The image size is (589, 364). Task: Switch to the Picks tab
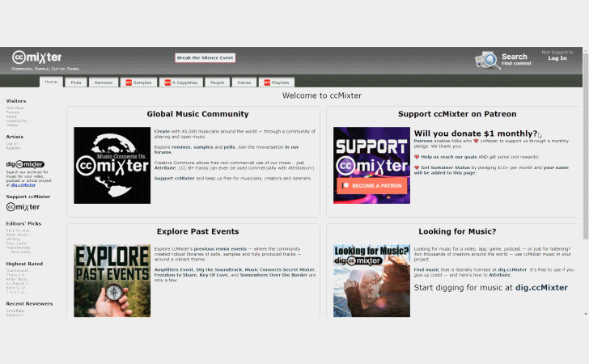click(75, 83)
